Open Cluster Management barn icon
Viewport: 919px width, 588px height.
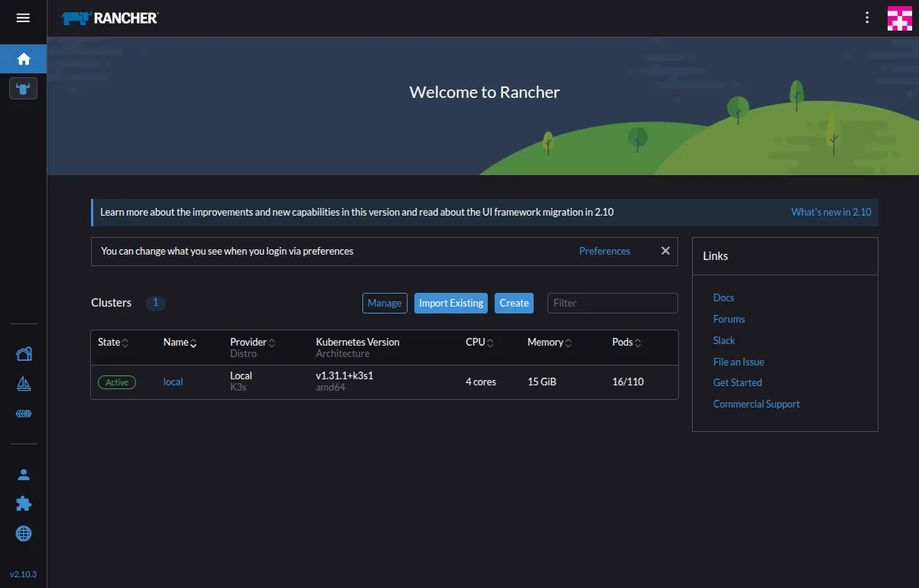point(24,353)
